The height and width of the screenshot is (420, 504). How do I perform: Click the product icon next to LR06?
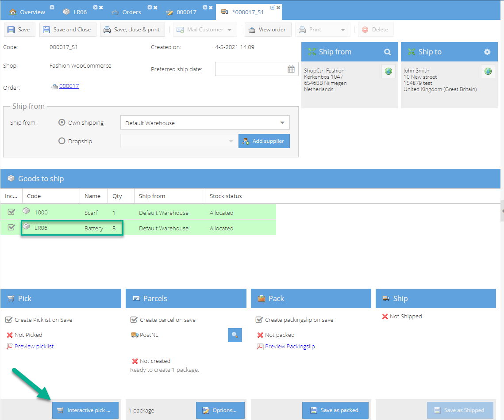click(x=27, y=227)
